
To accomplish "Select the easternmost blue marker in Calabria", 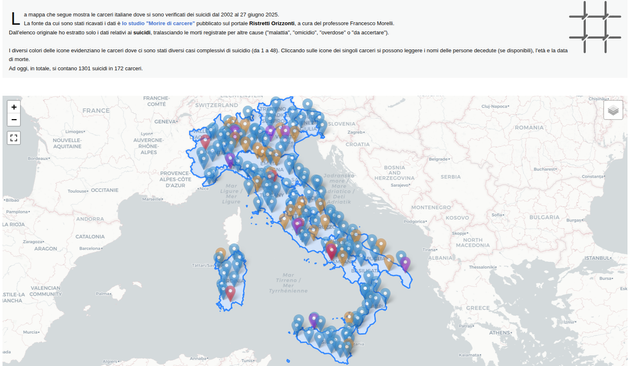I will coord(385,295).
